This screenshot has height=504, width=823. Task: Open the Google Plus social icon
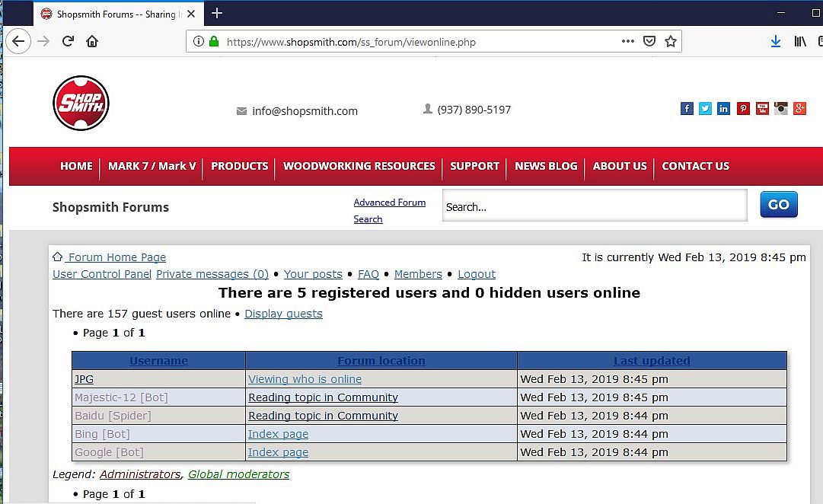(799, 109)
